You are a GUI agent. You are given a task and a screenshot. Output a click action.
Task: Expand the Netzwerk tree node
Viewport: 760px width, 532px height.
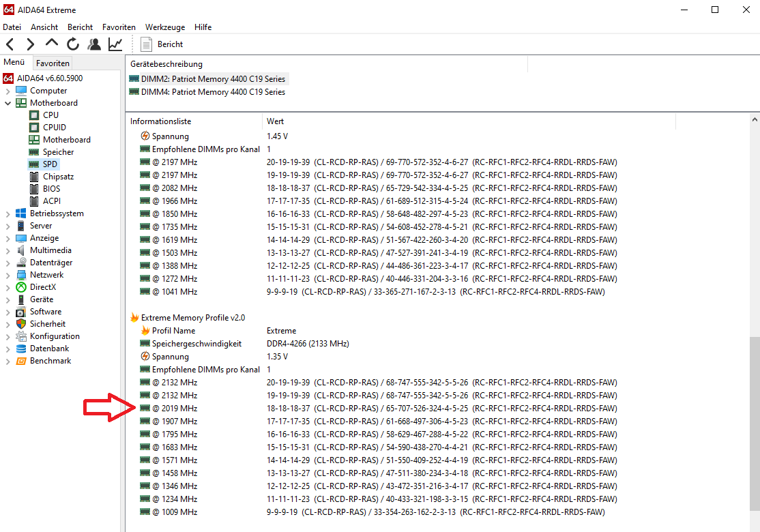(x=8, y=275)
